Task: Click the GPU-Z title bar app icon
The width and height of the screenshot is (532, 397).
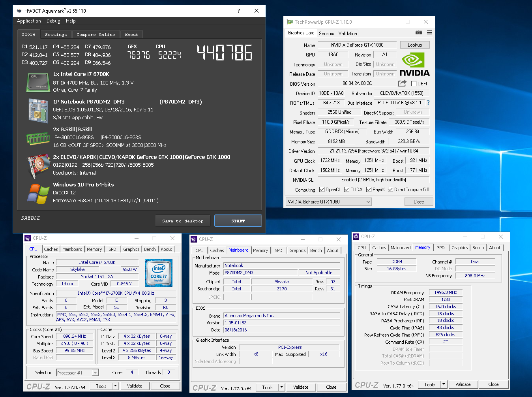Action: click(290, 22)
